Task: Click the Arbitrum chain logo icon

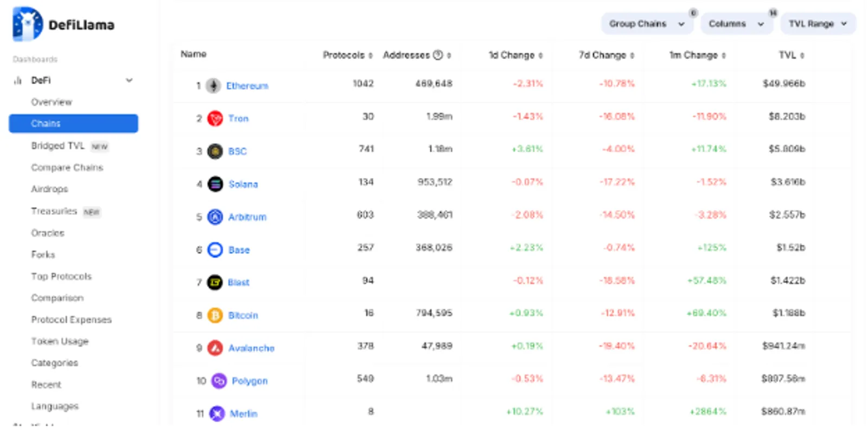Action: pos(215,217)
